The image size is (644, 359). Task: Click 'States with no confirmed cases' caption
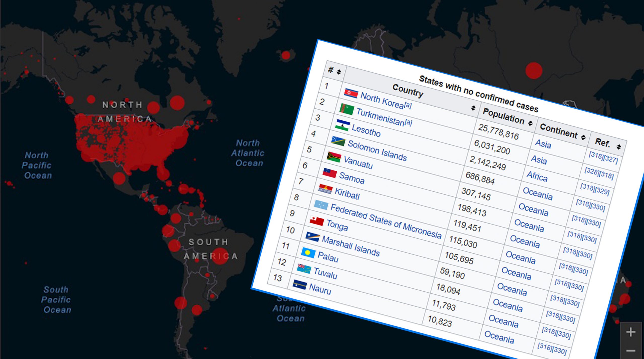[x=479, y=94]
